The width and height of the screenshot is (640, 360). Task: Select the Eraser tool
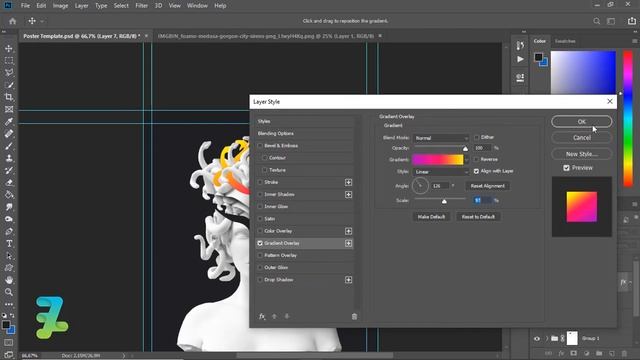pyautogui.click(x=9, y=182)
